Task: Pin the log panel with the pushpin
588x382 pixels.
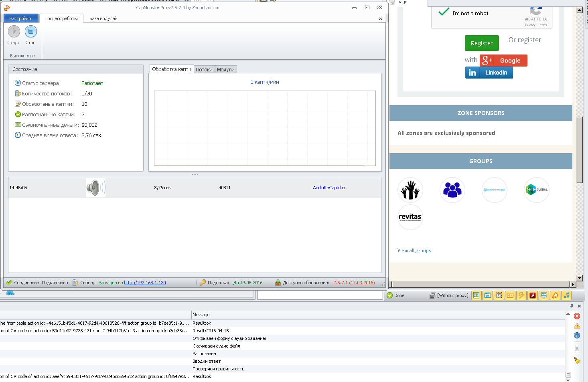Action: pyautogui.click(x=572, y=306)
